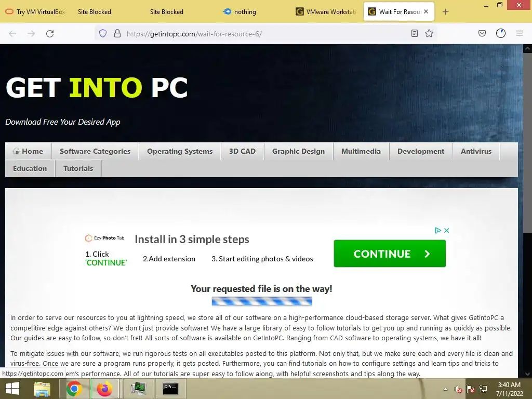Switch to first Site Blocked tab
Screen dimensions: 532x399
pyautogui.click(x=95, y=12)
